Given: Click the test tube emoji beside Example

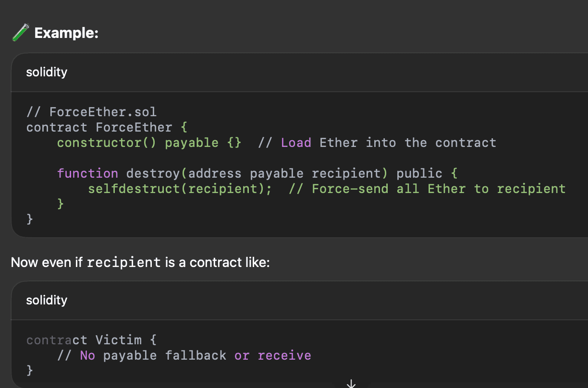Looking at the screenshot, I should coord(20,33).
